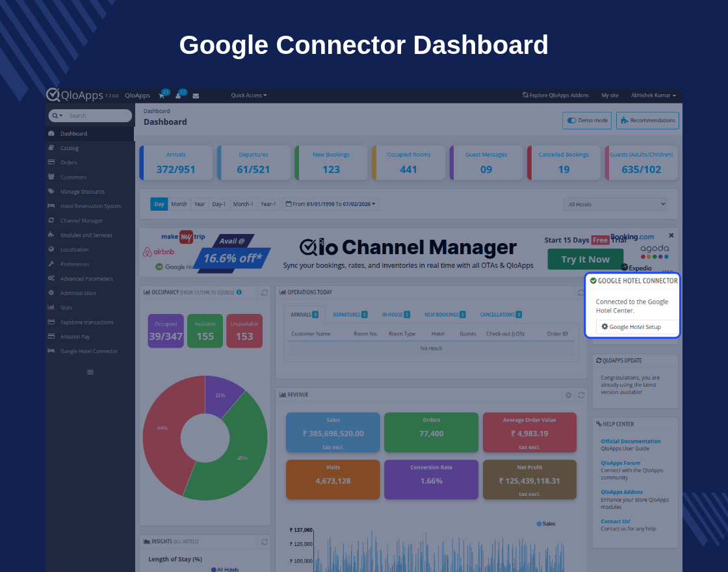Viewport: 728px width, 572px height.
Task: Click the Try It Now button
Action: [x=585, y=259]
